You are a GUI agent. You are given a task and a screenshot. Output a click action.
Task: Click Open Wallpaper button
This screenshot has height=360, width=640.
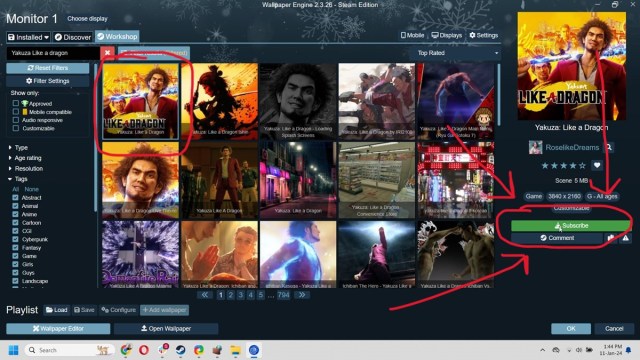tap(166, 328)
